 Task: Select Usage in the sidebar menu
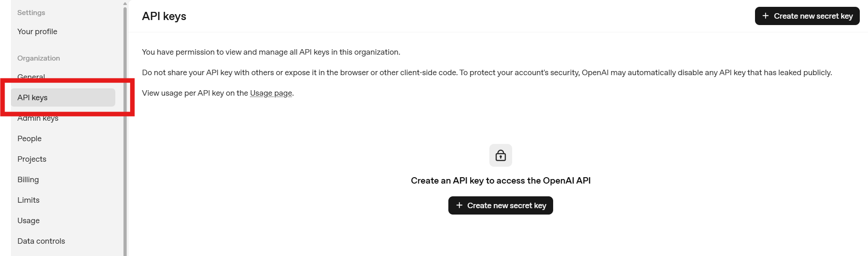coord(28,220)
